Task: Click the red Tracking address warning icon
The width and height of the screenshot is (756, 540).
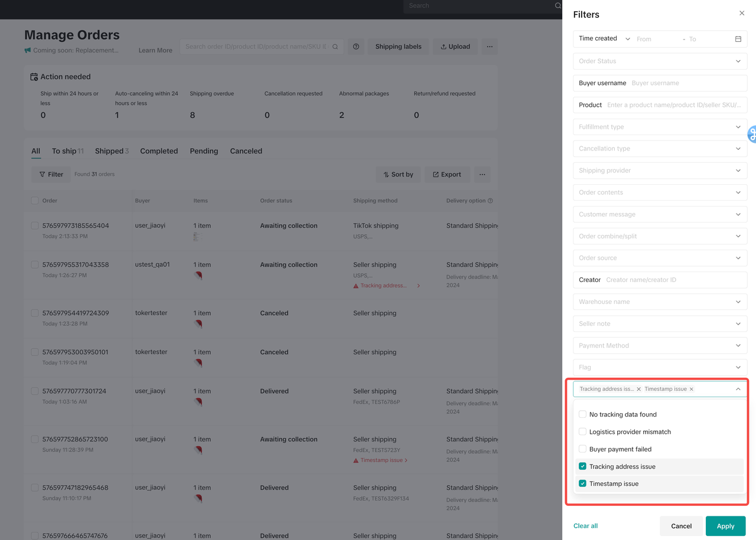Action: click(x=356, y=286)
